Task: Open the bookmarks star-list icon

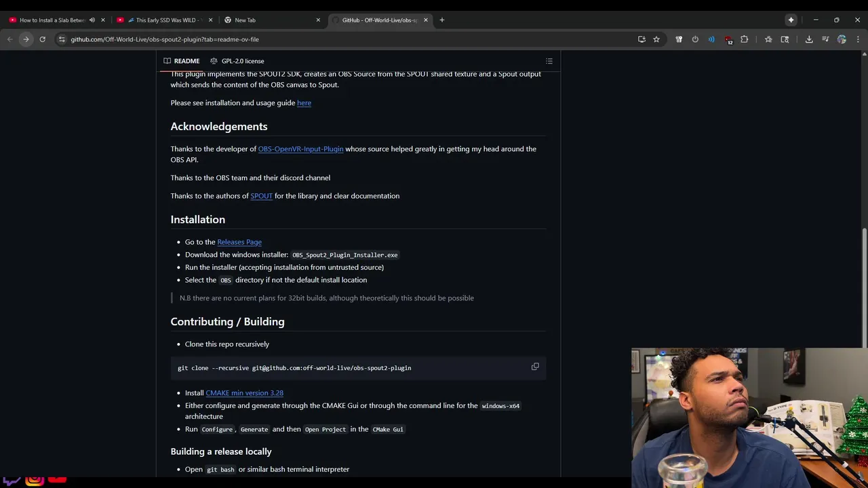Action: coord(768,39)
